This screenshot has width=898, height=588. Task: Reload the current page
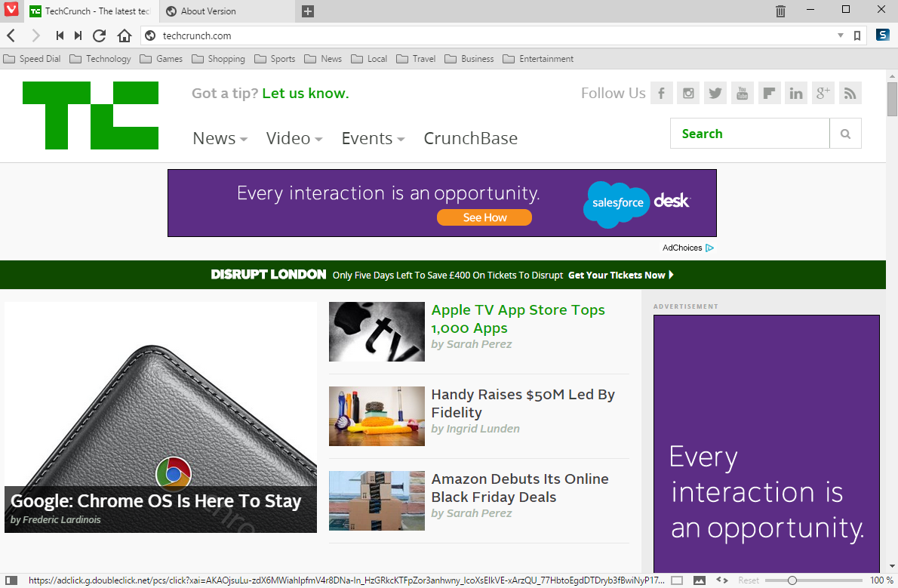pos(99,35)
